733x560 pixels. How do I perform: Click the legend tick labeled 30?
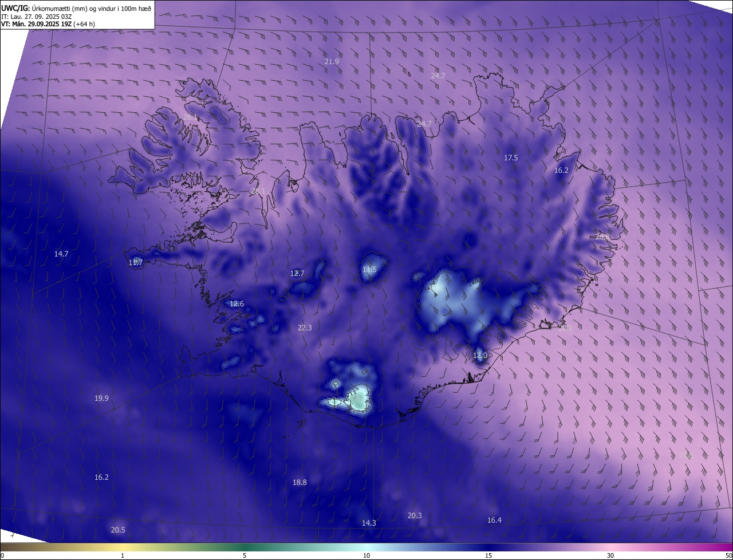[610, 555]
